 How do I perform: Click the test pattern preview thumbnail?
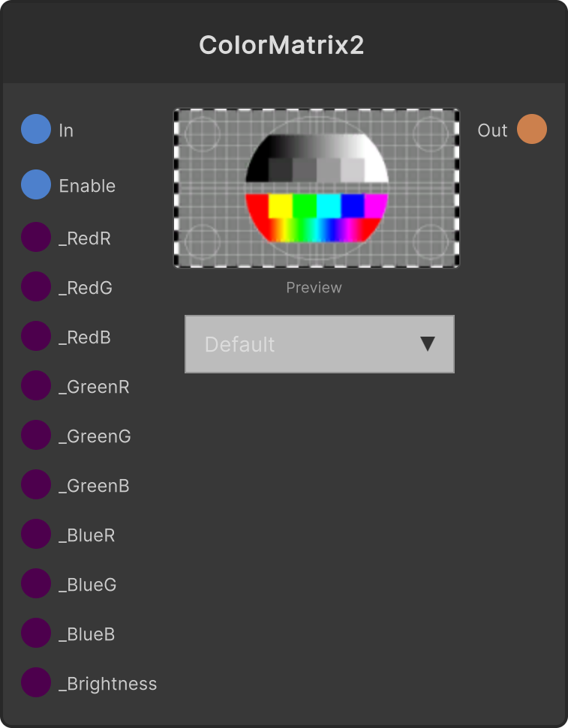(x=317, y=188)
